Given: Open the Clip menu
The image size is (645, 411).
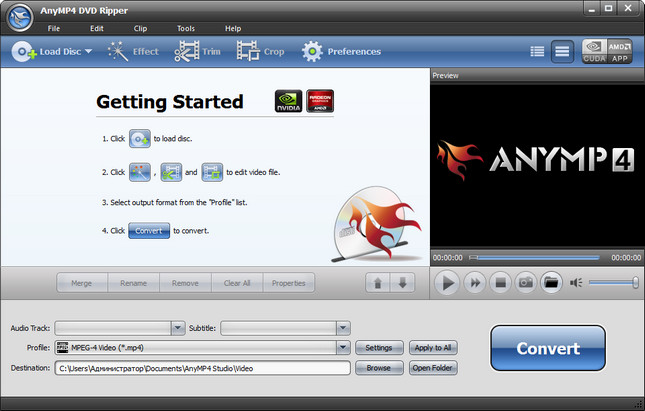Looking at the screenshot, I should [x=140, y=28].
